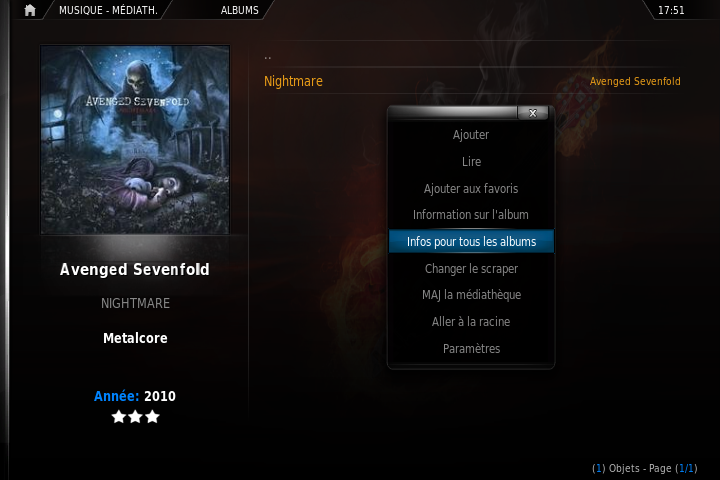Select Aller à la racine
This screenshot has height=480, width=720.
pyautogui.click(x=471, y=322)
